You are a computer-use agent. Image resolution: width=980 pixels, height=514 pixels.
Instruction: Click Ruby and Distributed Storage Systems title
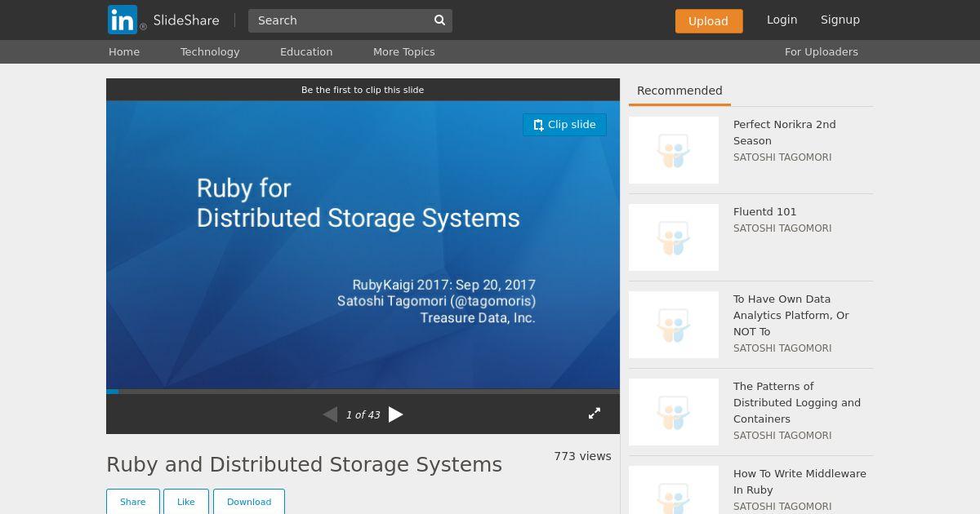[x=304, y=464]
